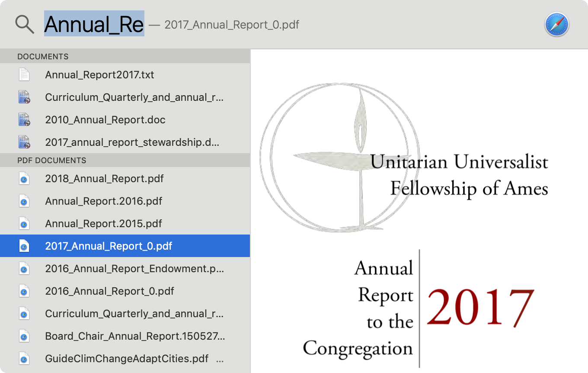The width and height of the screenshot is (588, 373).
Task: Click PDF icon beside GuideClimChangeAdaptCities.pdf
Action: coord(24,358)
